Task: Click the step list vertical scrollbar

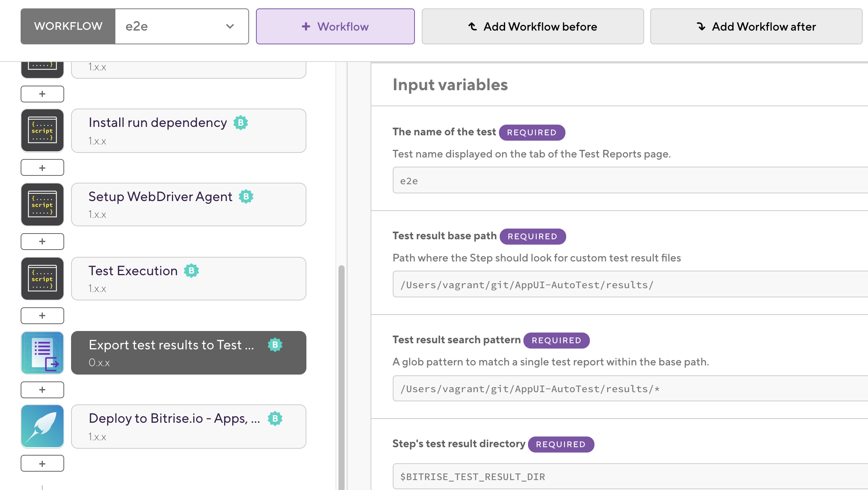Action: [x=341, y=375]
